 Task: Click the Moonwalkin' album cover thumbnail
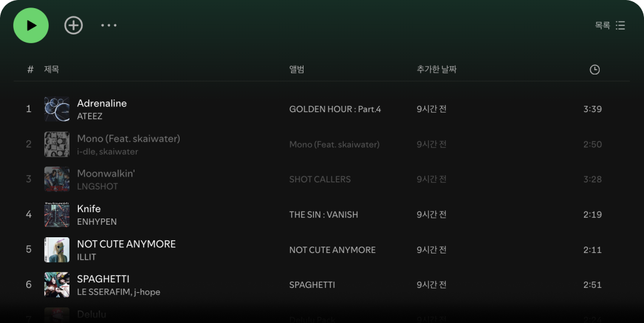(57, 180)
